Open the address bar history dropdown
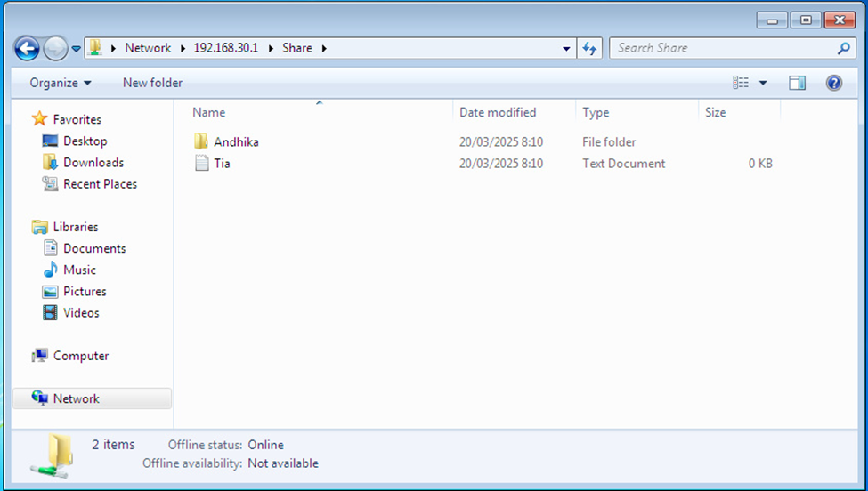Image resolution: width=868 pixels, height=491 pixels. pyautogui.click(x=566, y=49)
